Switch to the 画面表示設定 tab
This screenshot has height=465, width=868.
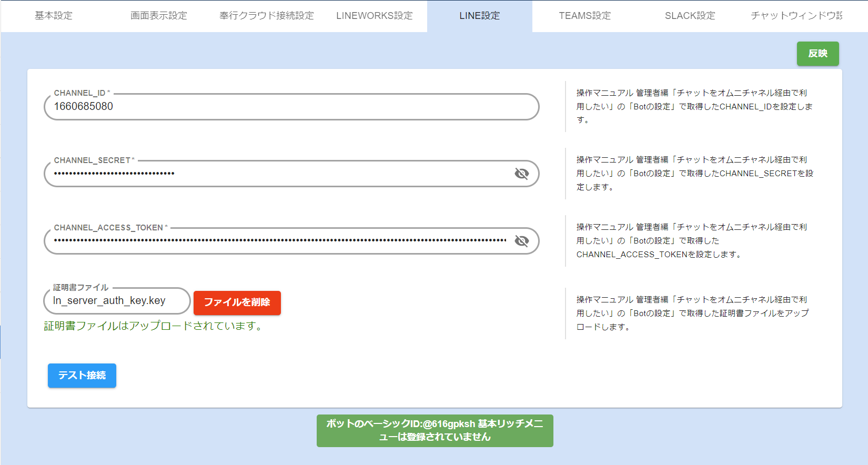pyautogui.click(x=159, y=16)
